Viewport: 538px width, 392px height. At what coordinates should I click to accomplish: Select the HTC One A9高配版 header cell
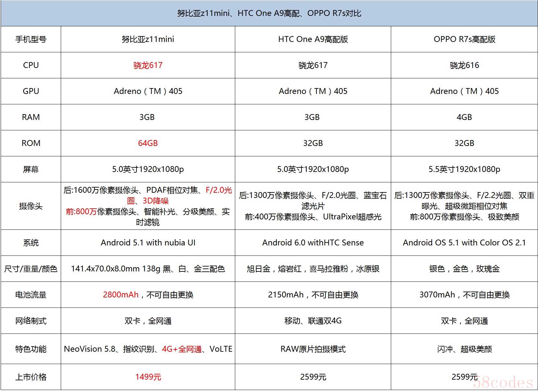pos(313,39)
